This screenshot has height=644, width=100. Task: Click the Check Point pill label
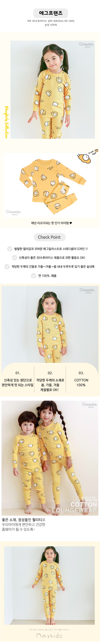(x=49, y=237)
